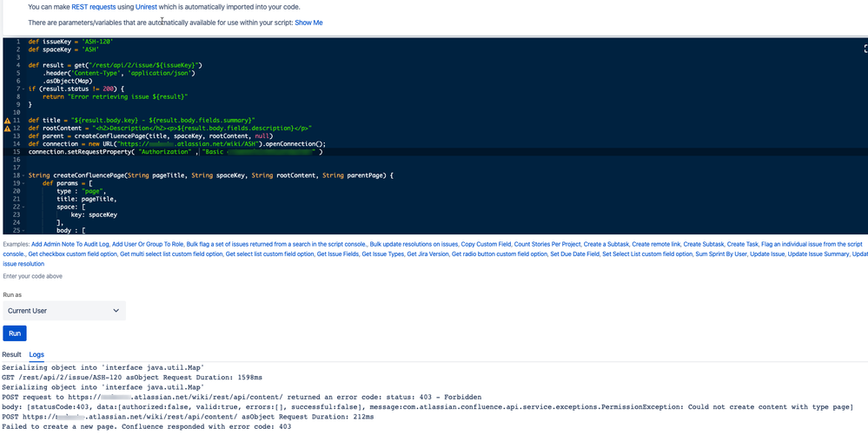Viewport: 868px width, 435px height.
Task: Click the 'Enter your code above' hint text
Action: click(x=33, y=275)
